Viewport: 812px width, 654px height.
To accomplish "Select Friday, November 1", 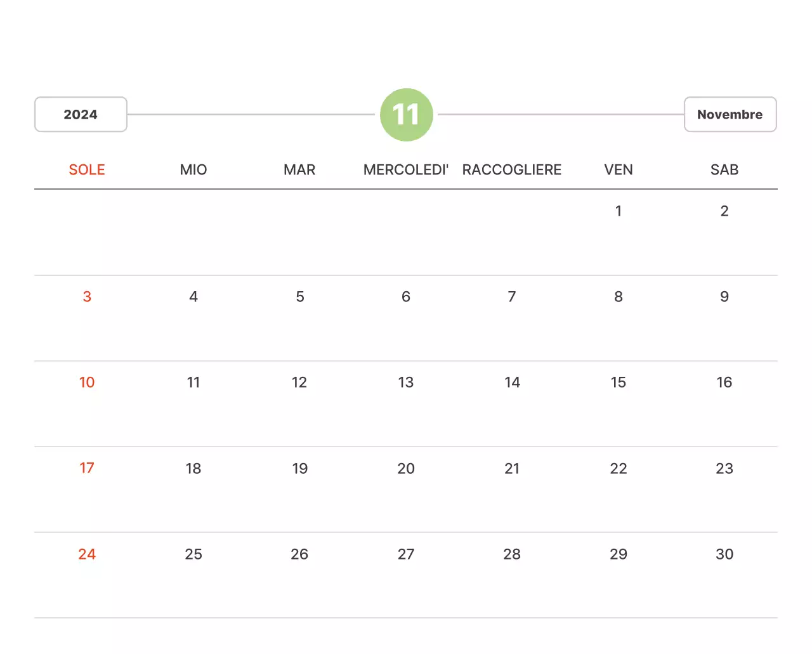I will coord(618,211).
